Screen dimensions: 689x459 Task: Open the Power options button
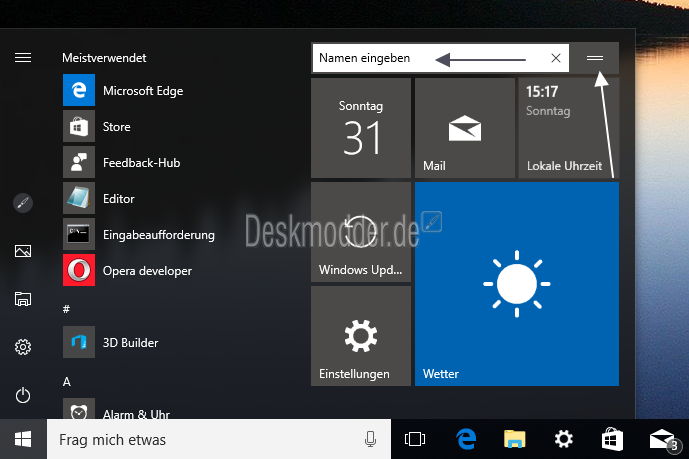pyautogui.click(x=23, y=395)
